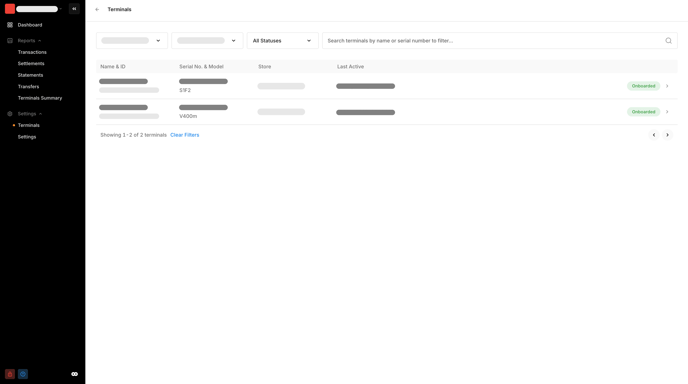Click the blue icon in the sidebar footer
The image size is (688, 384).
[23, 374]
